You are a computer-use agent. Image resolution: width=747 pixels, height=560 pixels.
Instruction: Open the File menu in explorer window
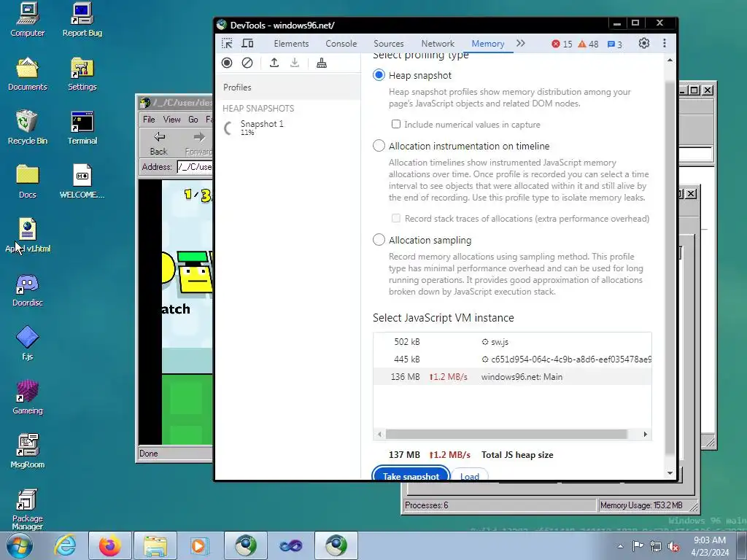click(x=149, y=120)
